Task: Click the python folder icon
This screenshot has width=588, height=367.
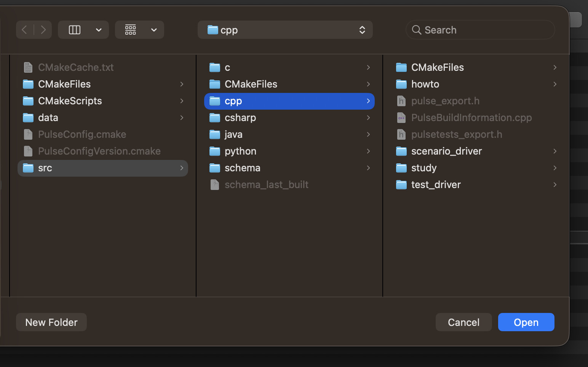Action: tap(215, 151)
